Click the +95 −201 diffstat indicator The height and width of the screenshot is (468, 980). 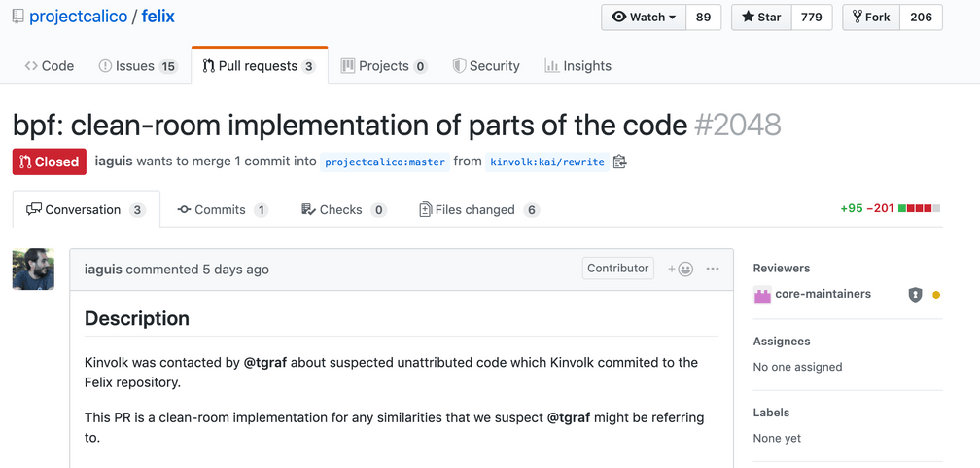tap(890, 208)
